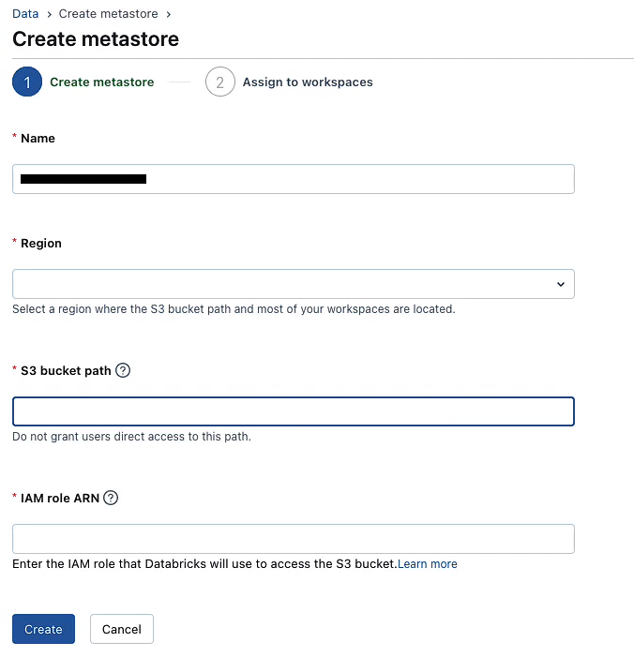
Task: Select the Create metastore step label
Action: click(x=101, y=82)
